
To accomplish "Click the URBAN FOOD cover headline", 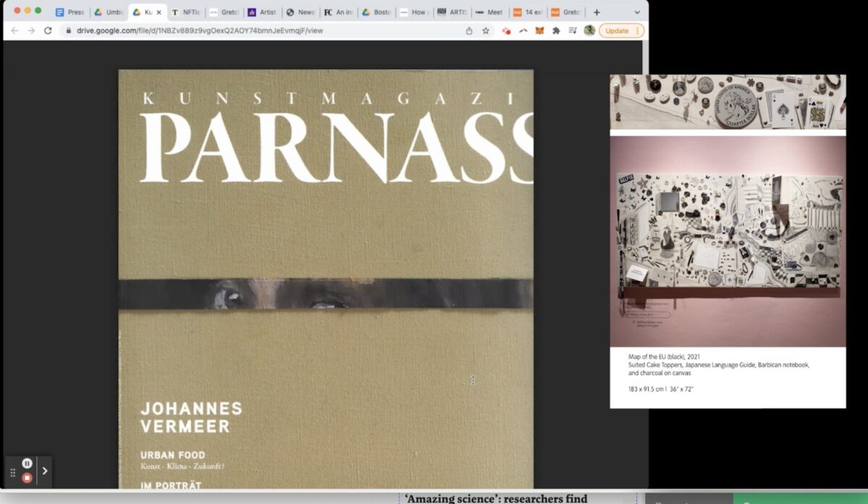I will 173,456.
